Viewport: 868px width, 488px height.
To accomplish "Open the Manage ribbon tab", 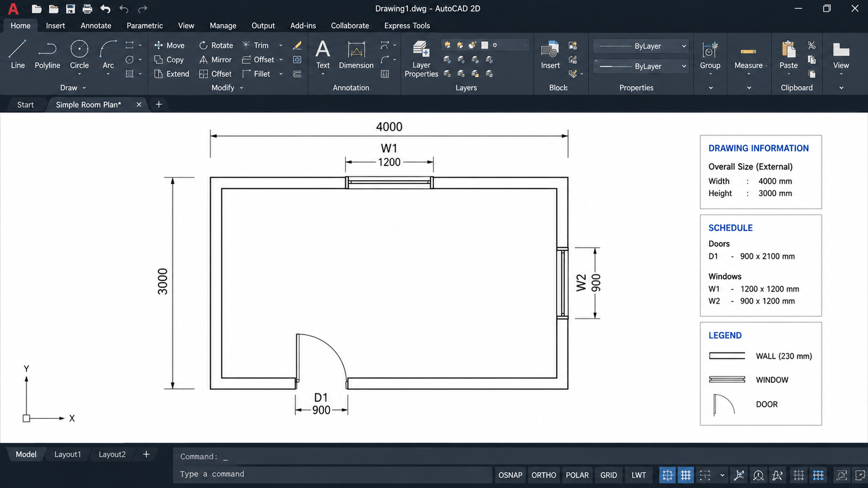I will pyautogui.click(x=223, y=25).
